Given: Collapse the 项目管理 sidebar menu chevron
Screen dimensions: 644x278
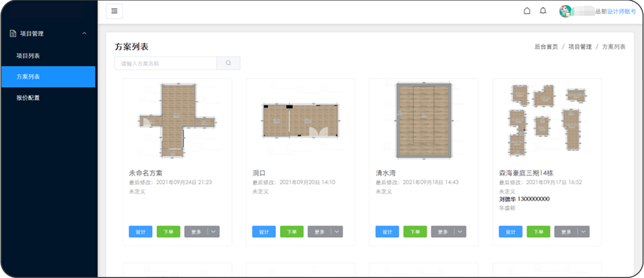Looking at the screenshot, I should (84, 33).
